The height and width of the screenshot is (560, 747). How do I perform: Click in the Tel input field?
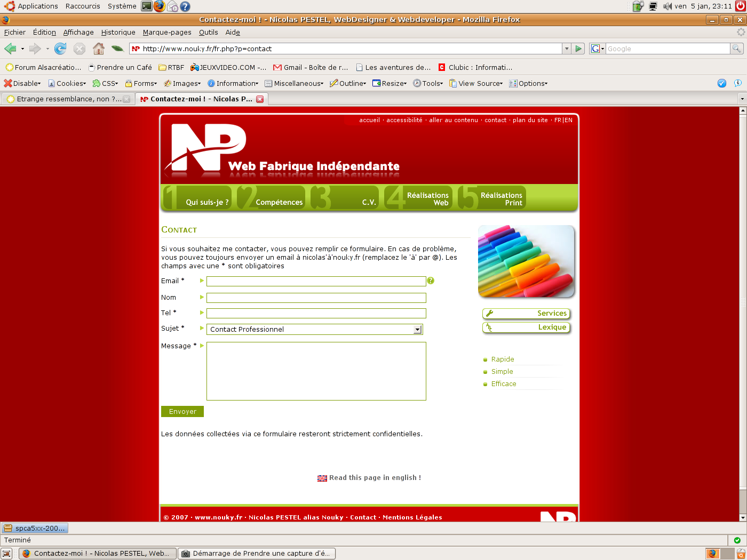(316, 313)
